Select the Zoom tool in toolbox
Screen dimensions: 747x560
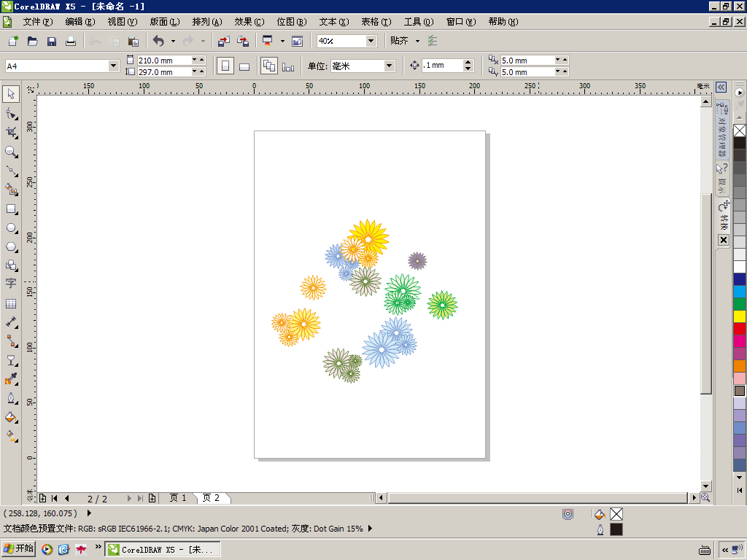coord(11,152)
